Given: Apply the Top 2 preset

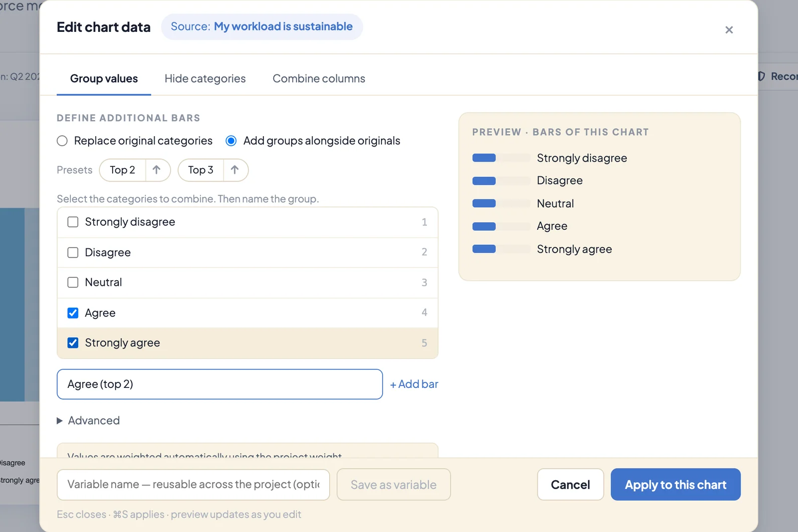Looking at the screenshot, I should 123,170.
